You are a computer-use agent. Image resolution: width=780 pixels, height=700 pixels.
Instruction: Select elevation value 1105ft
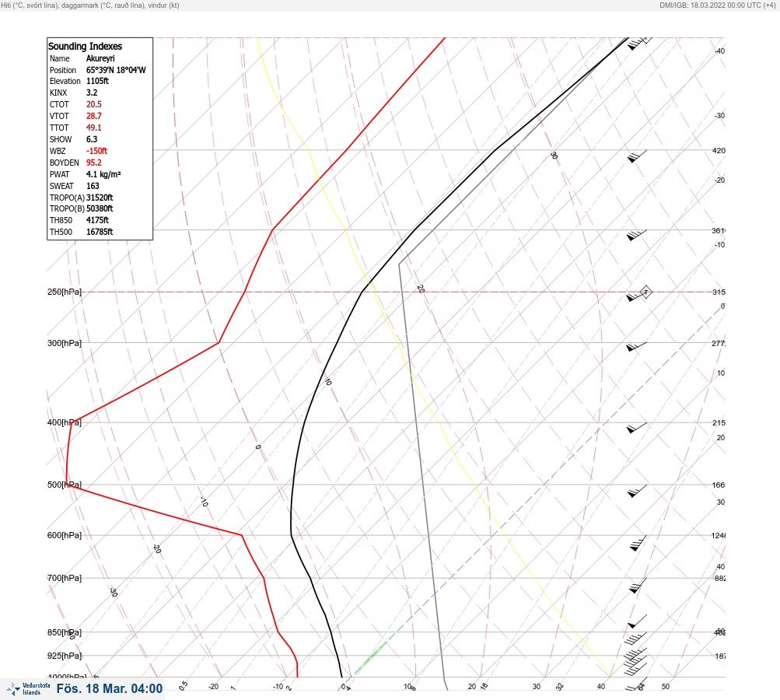tap(97, 81)
